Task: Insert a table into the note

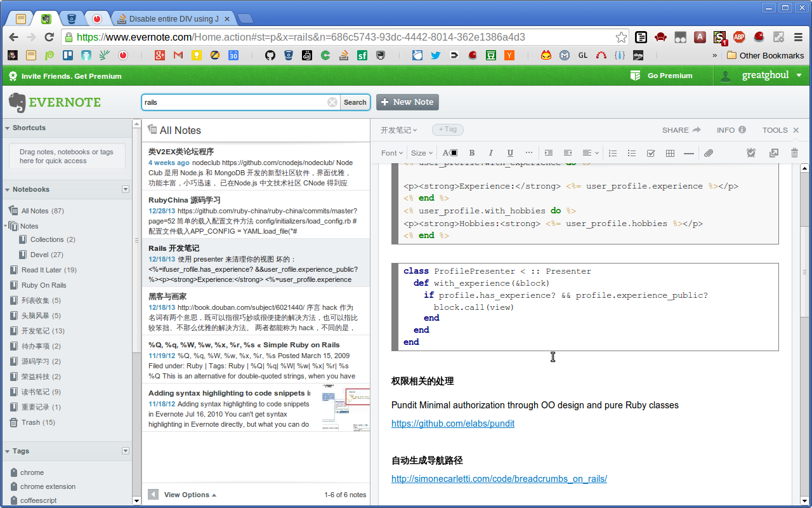Action: coord(670,153)
